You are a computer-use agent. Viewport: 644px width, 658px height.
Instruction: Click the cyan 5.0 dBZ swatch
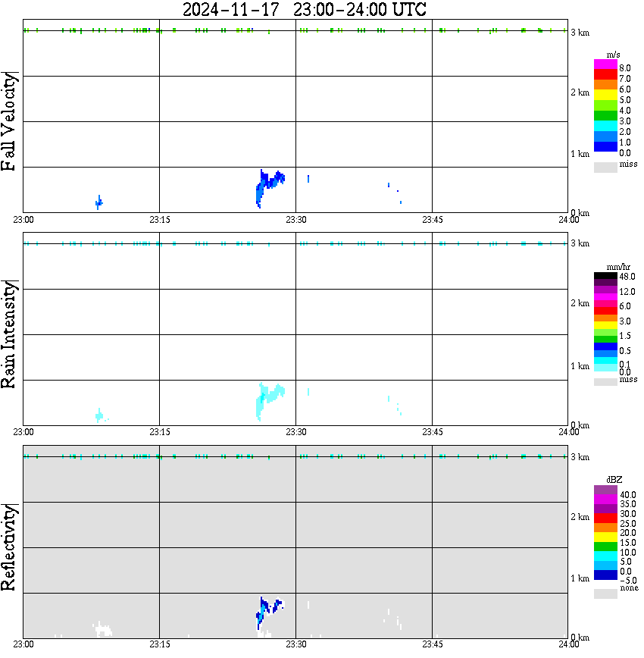[x=605, y=556]
